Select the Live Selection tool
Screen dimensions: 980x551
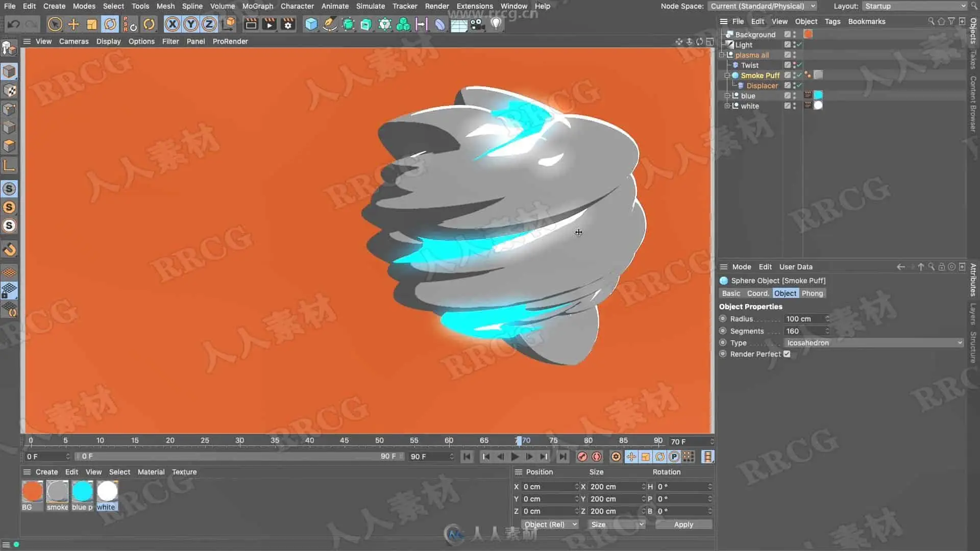coord(55,24)
